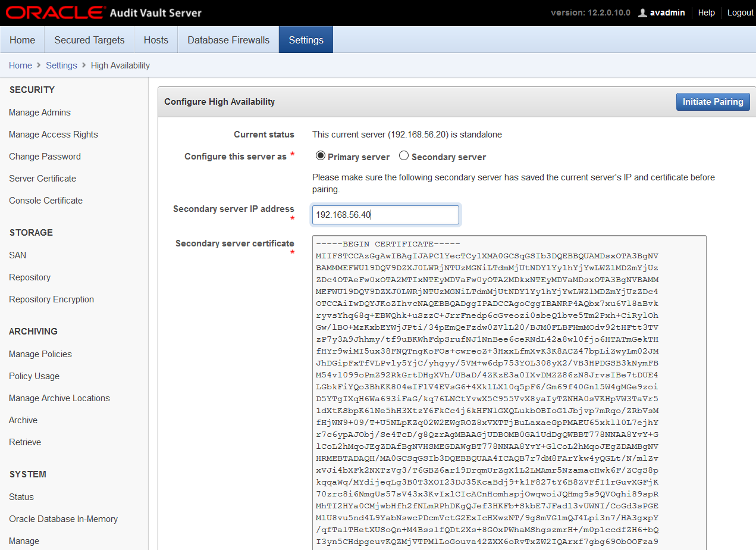The width and height of the screenshot is (756, 550).
Task: Click the ARCHIVING section heading
Action: 33,332
